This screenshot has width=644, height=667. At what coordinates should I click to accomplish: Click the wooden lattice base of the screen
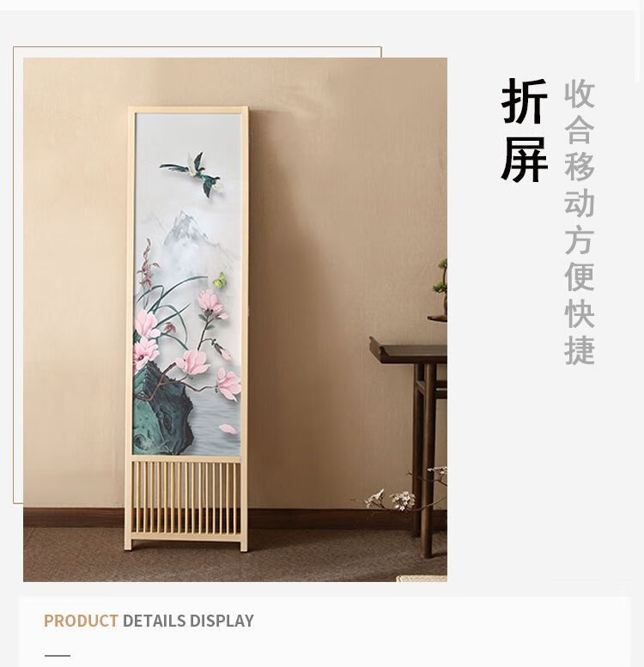pyautogui.click(x=185, y=498)
